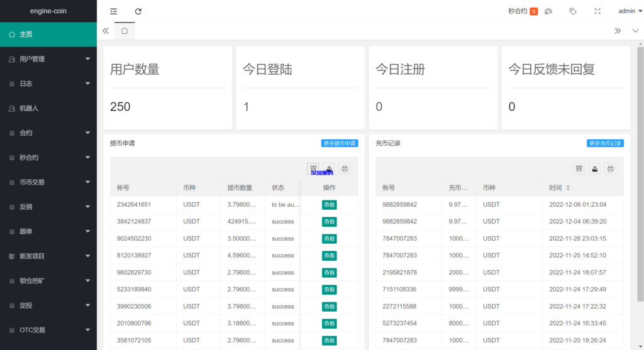Open the tab options down arrow

point(635,31)
